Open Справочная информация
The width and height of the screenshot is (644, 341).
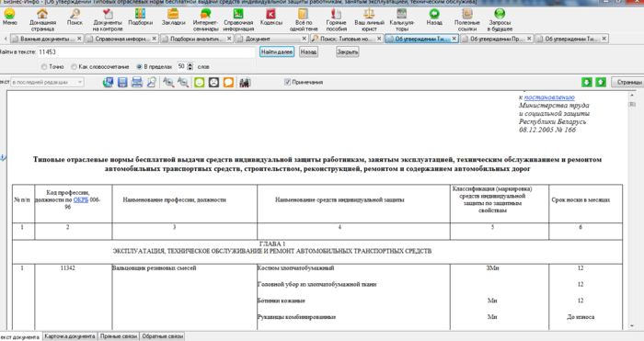click(238, 19)
